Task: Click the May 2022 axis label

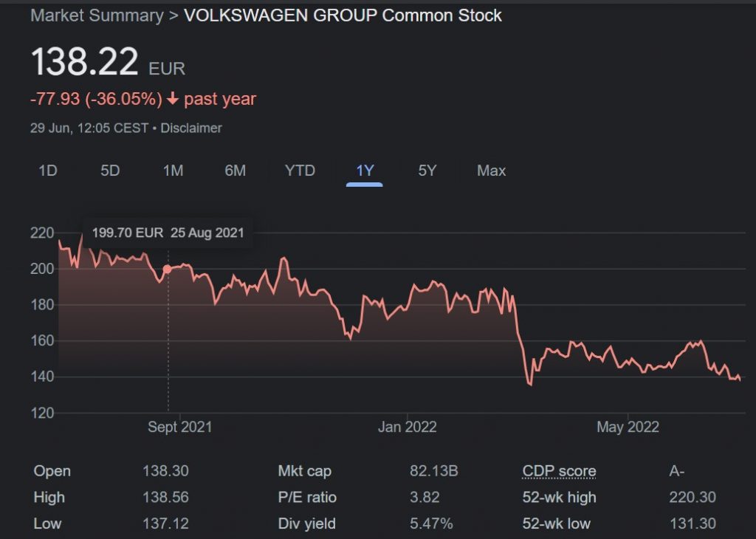Action: pyautogui.click(x=628, y=427)
